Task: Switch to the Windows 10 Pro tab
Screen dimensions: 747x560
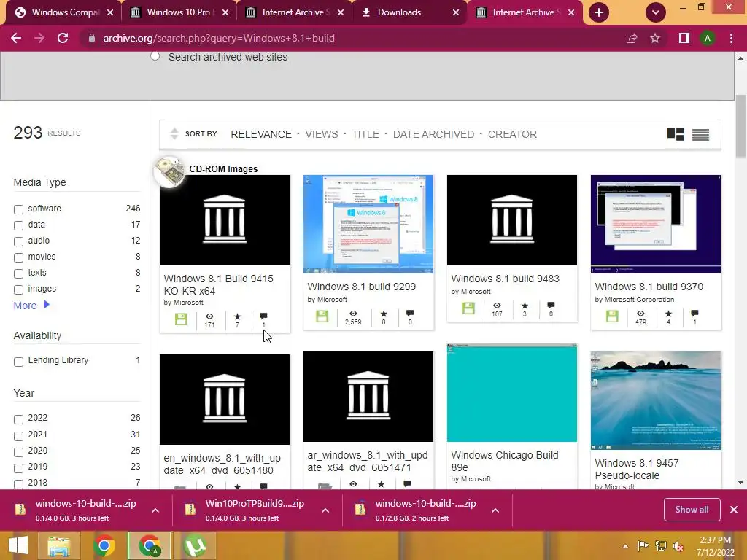Action: coord(179,12)
